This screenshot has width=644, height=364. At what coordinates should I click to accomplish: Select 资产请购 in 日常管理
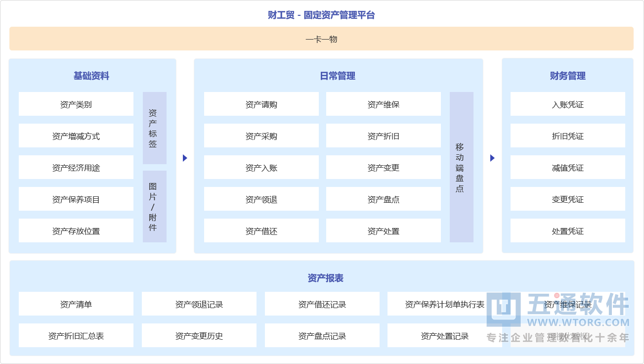click(x=261, y=104)
